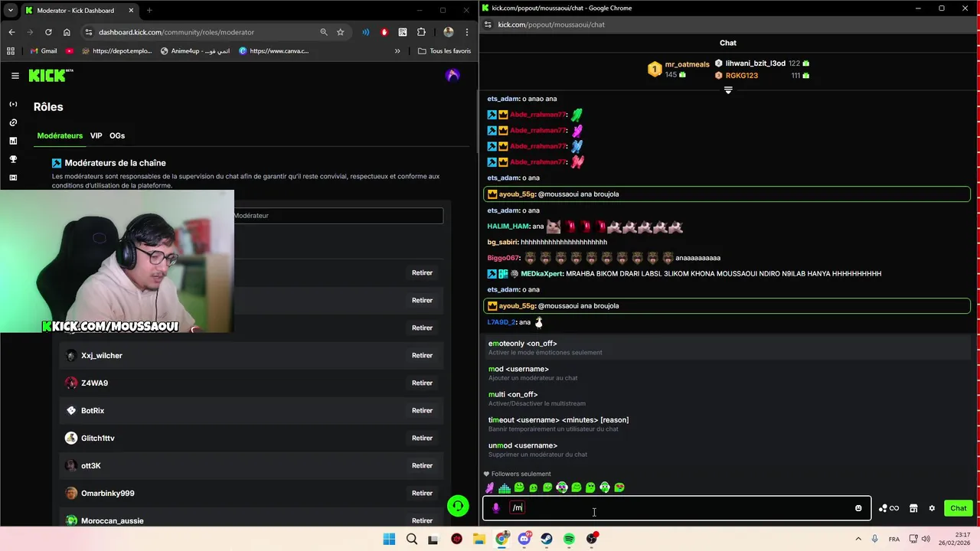
Task: Open Spotify from the taskbar
Action: [569, 539]
